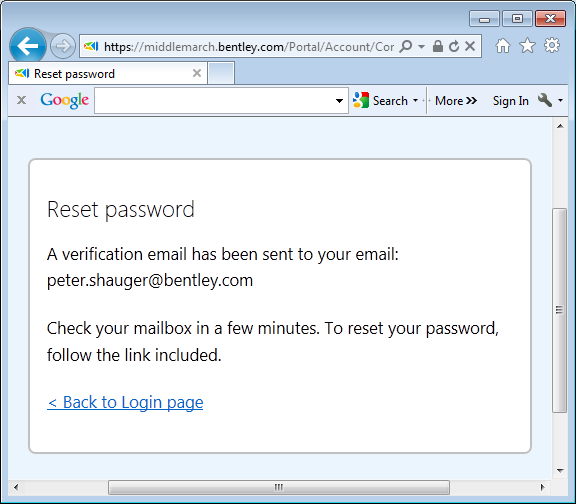This screenshot has height=504, width=576.
Task: Close the Reset password tab
Action: [197, 73]
